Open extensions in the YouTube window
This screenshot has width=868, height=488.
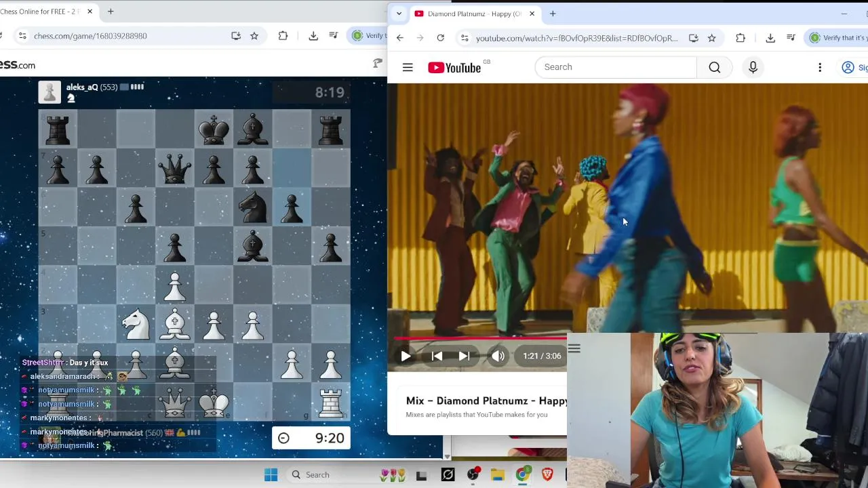click(741, 38)
